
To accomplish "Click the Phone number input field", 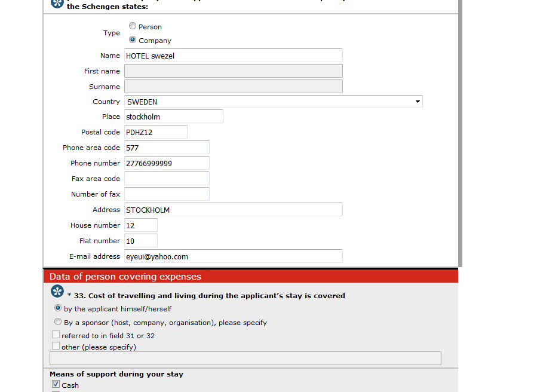I will (167, 163).
